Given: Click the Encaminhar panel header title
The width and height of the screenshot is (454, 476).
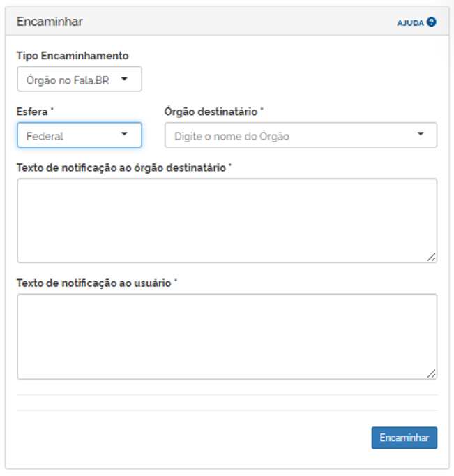Looking at the screenshot, I should tap(50, 22).
